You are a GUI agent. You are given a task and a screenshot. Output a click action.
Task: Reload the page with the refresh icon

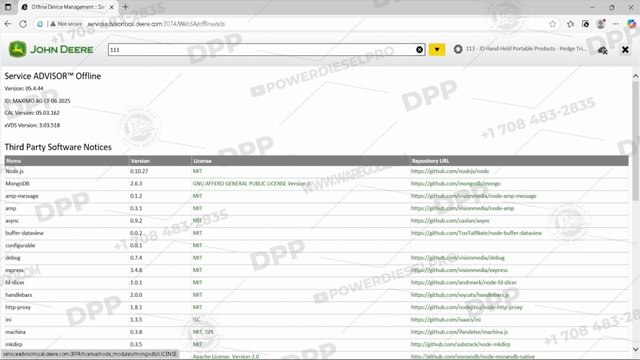pyautogui.click(x=23, y=24)
